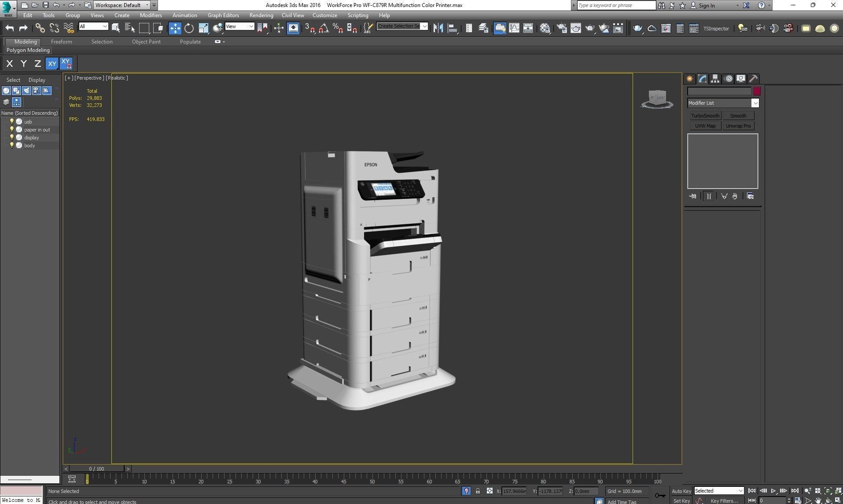Switch to Select and Rotate tool
Image resolution: width=843 pixels, height=504 pixels.
[189, 28]
